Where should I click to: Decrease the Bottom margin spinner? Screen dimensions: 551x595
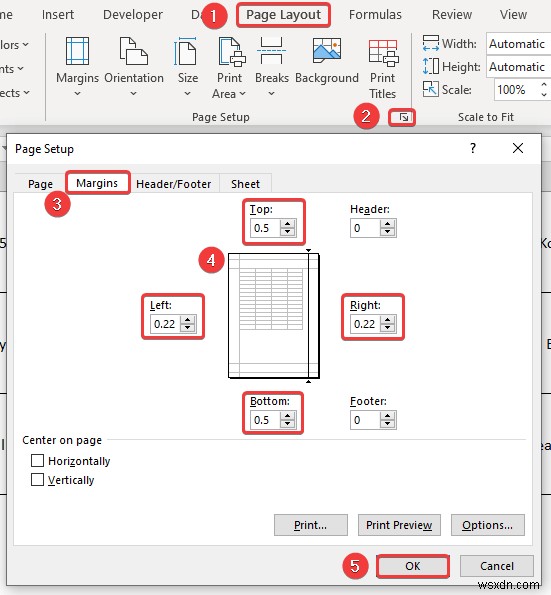pos(288,424)
